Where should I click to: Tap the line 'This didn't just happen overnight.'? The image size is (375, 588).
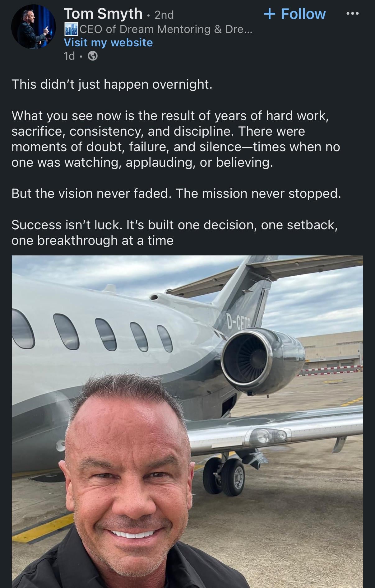coord(112,84)
